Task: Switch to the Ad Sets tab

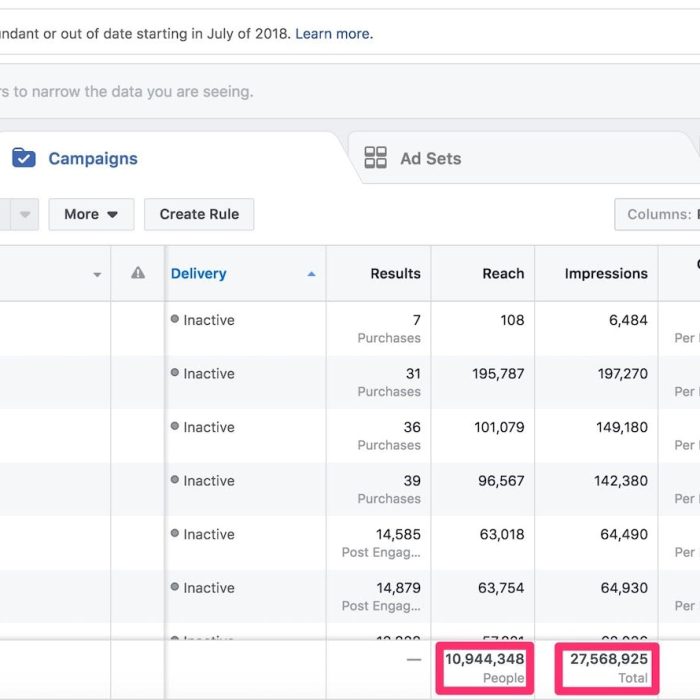Action: coord(430,158)
